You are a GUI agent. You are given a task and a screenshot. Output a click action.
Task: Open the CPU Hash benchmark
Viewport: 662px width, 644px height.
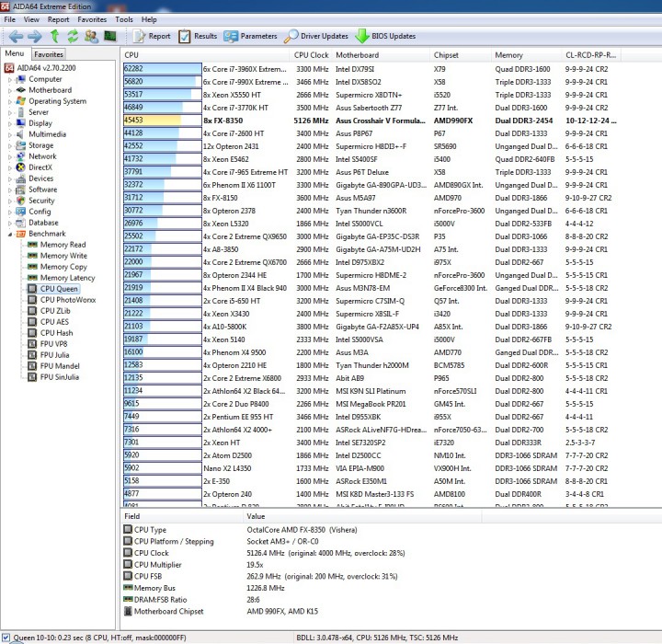[x=51, y=332]
